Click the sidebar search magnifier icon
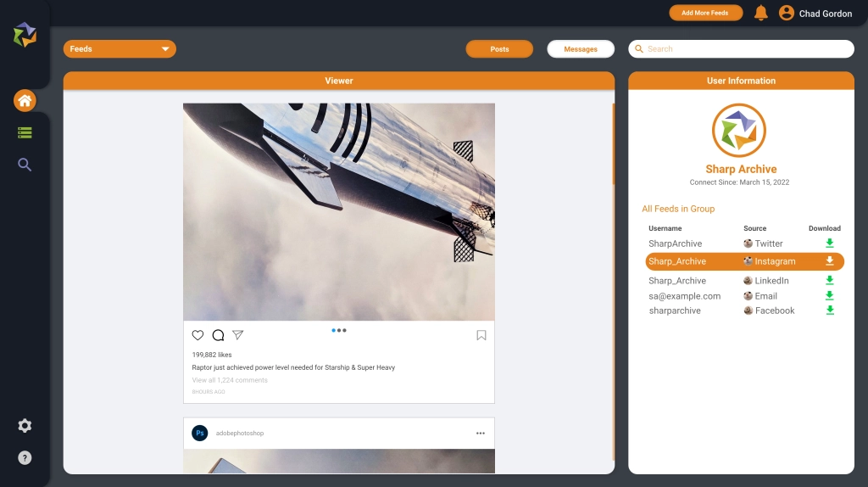This screenshot has width=868, height=487. (x=25, y=165)
